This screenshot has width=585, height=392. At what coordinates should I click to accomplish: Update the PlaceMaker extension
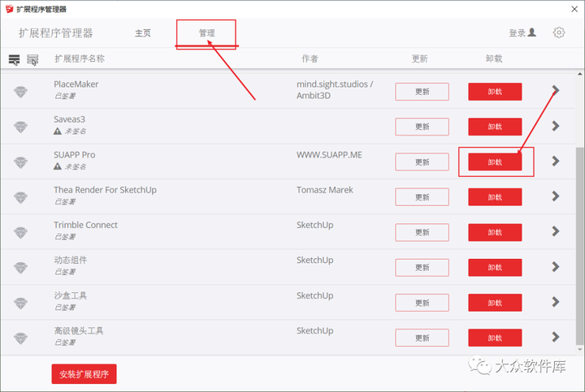422,92
